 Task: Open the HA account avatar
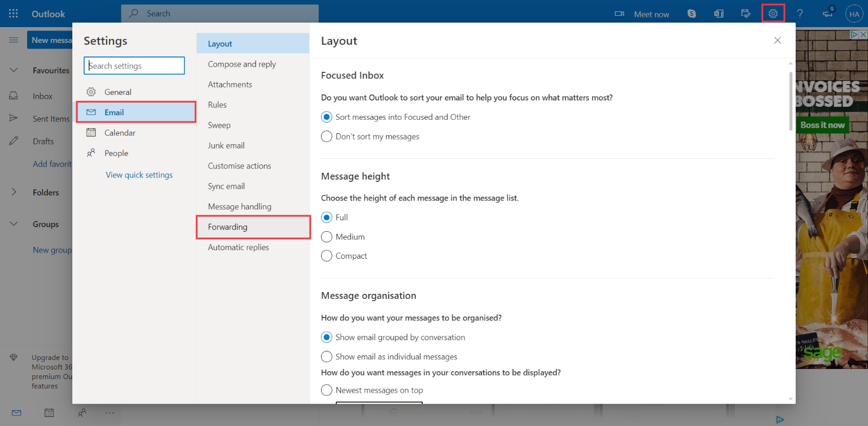click(x=854, y=13)
